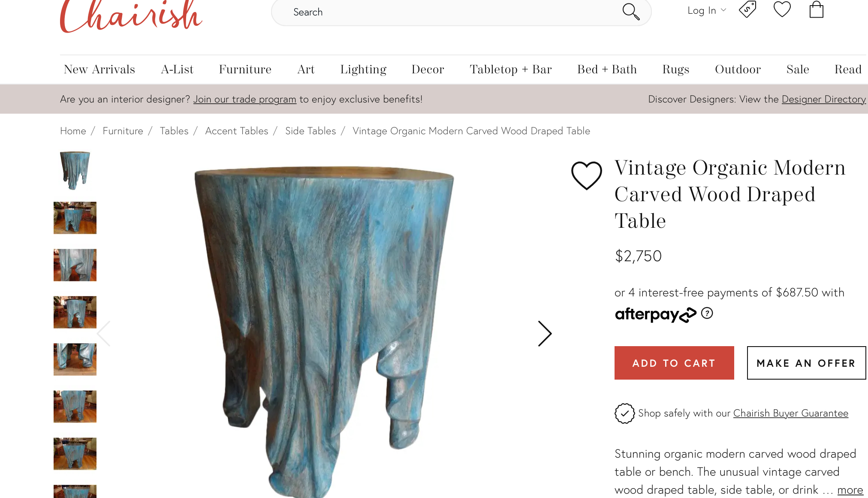Go to Side Tables breadcrumb

pyautogui.click(x=310, y=131)
